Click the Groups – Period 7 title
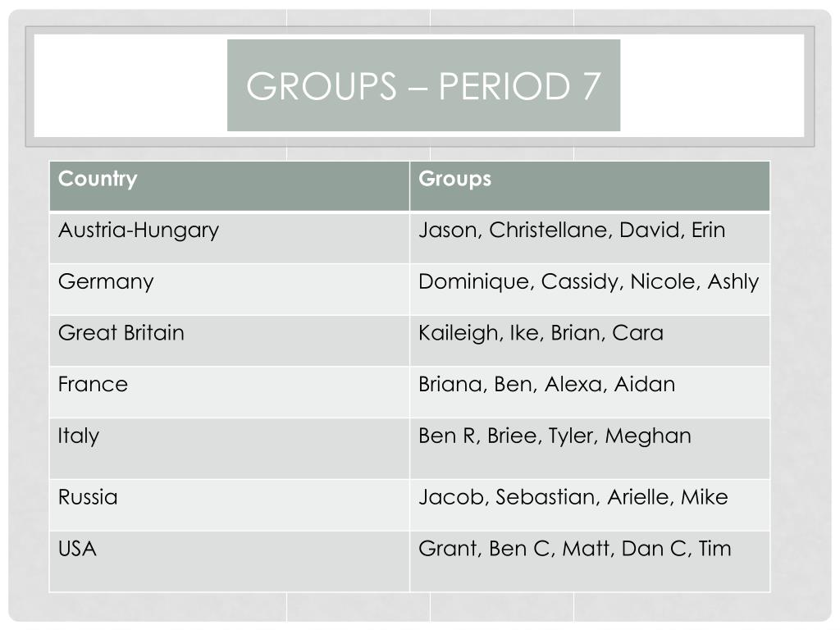 click(423, 85)
